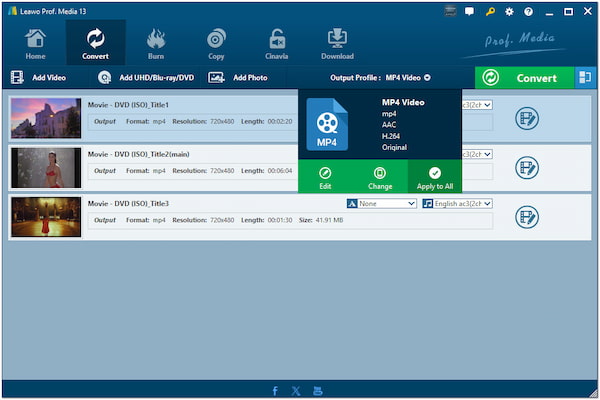Open the Download module
The image size is (600, 400).
tap(337, 44)
